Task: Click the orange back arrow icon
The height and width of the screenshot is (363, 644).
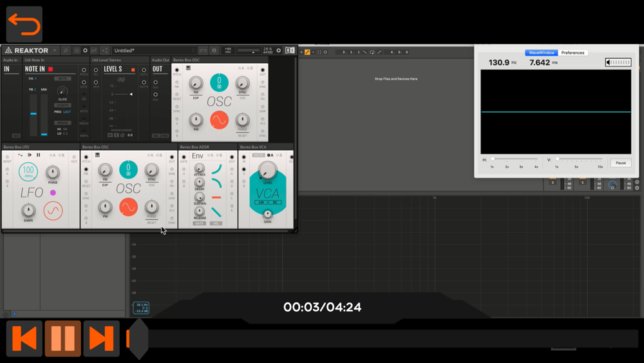Action: (24, 25)
